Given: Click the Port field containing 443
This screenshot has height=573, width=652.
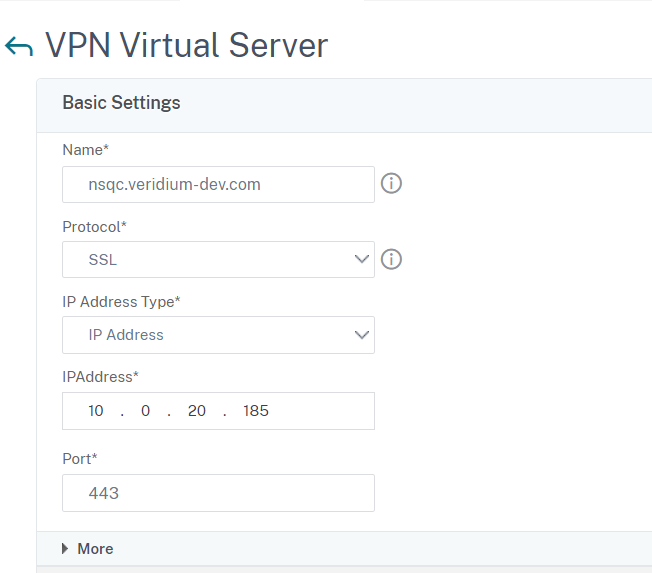Looking at the screenshot, I should click(218, 493).
